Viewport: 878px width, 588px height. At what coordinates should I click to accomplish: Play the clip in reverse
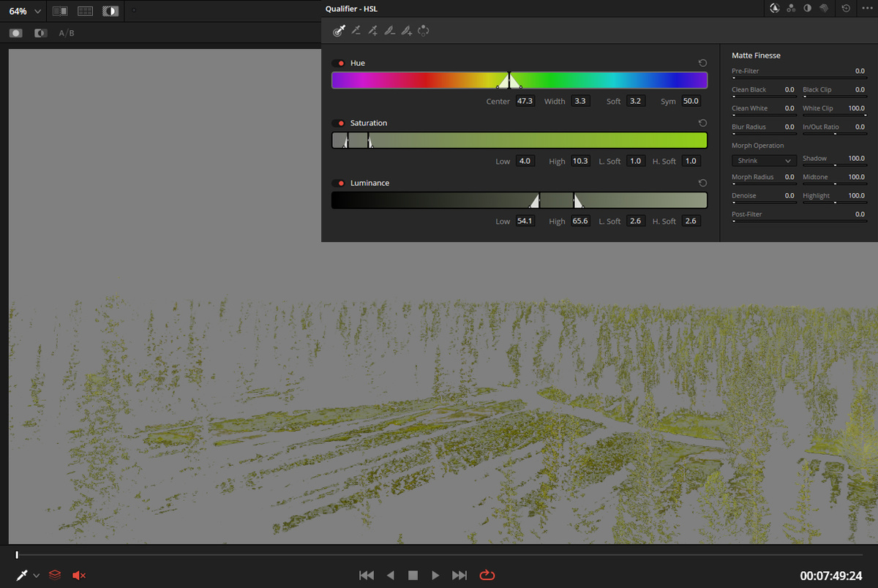[x=390, y=576]
